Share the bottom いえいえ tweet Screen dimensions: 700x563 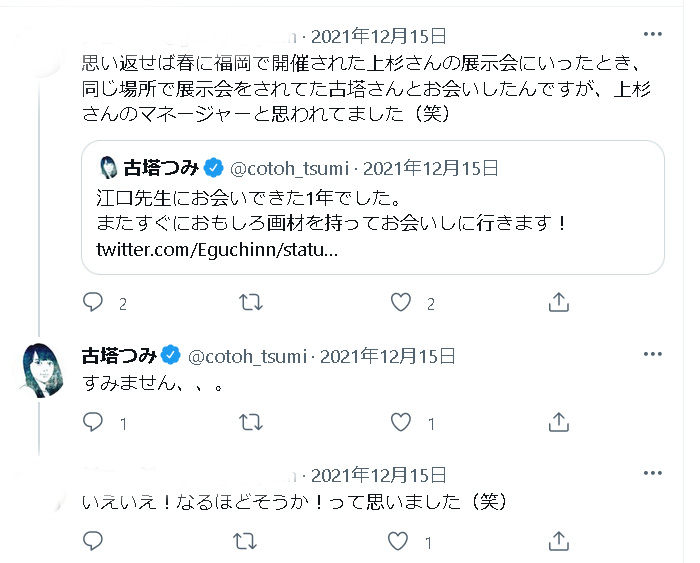pos(559,541)
